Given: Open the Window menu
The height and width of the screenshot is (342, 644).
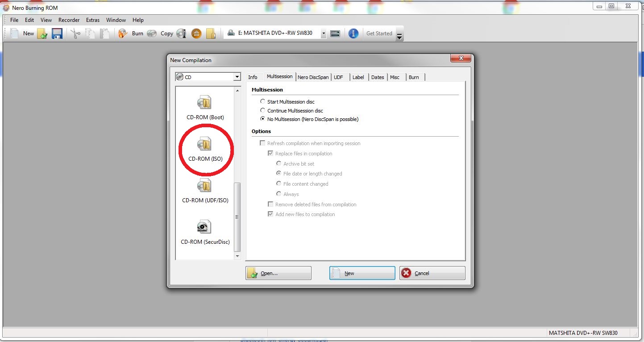Looking at the screenshot, I should point(116,20).
